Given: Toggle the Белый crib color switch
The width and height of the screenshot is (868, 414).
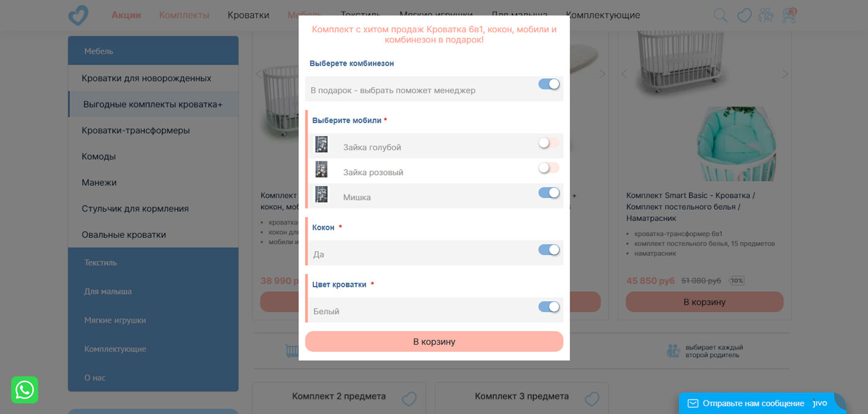Looking at the screenshot, I should [x=549, y=307].
